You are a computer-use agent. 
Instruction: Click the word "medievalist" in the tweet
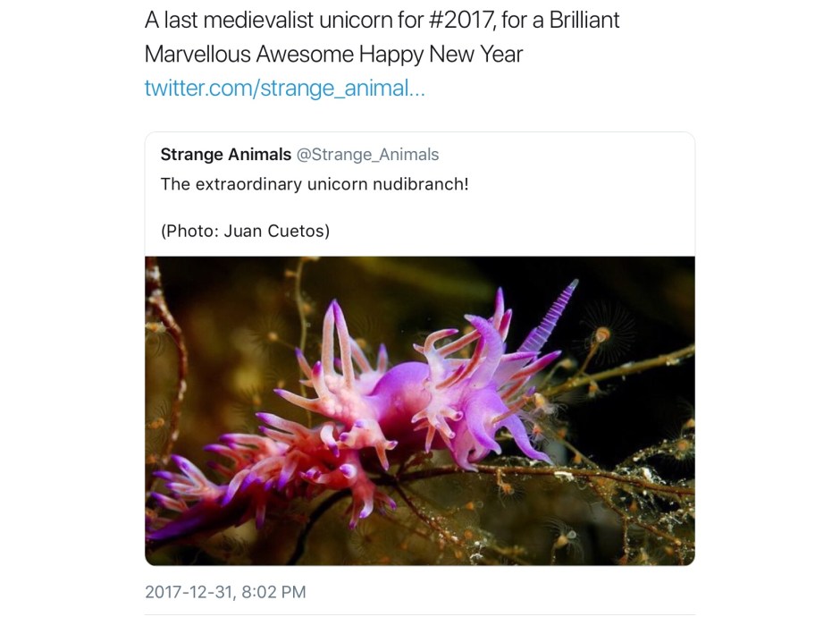(258, 21)
